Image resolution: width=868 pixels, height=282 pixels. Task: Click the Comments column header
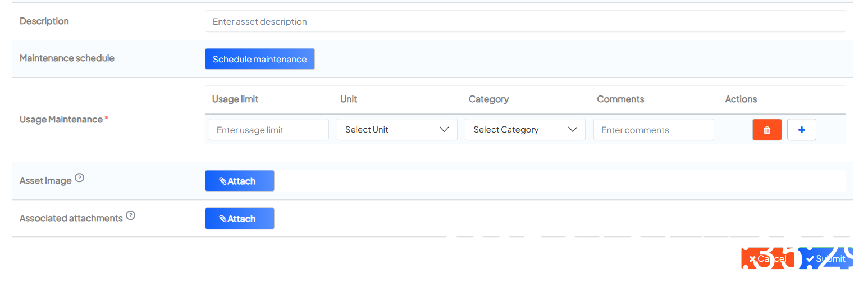(x=620, y=99)
